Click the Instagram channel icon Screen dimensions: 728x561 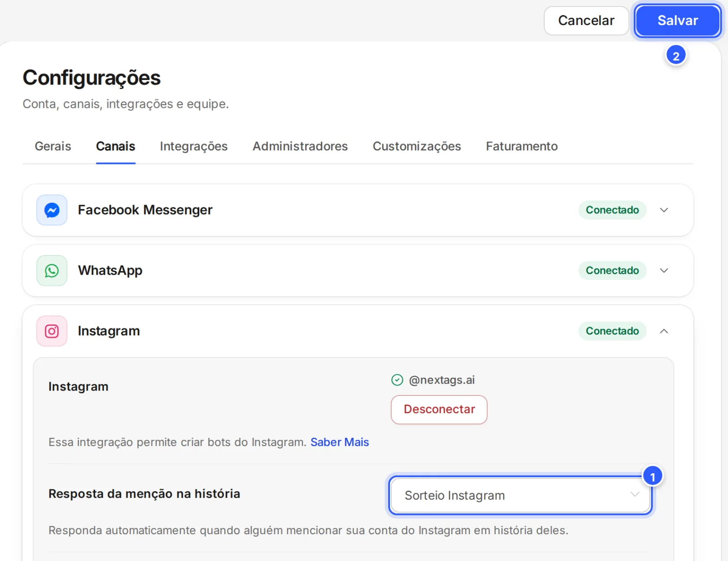pos(52,331)
